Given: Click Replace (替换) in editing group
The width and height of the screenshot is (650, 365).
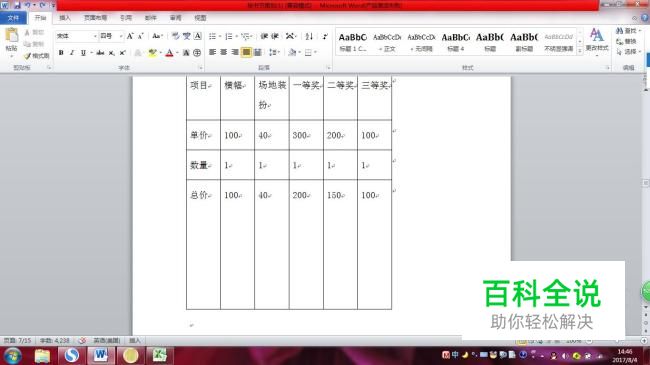Looking at the screenshot, I should point(626,41).
